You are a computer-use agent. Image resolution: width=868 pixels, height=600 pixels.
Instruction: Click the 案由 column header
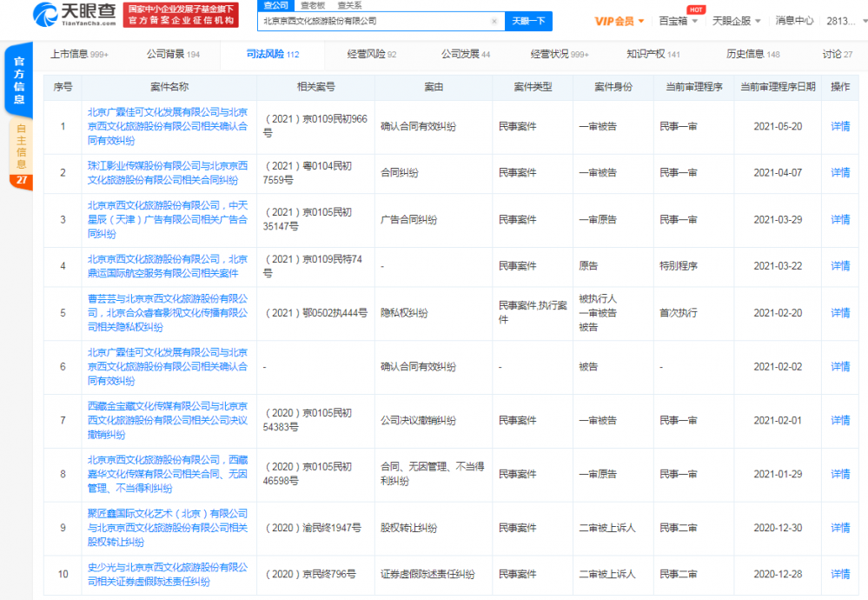click(x=434, y=87)
